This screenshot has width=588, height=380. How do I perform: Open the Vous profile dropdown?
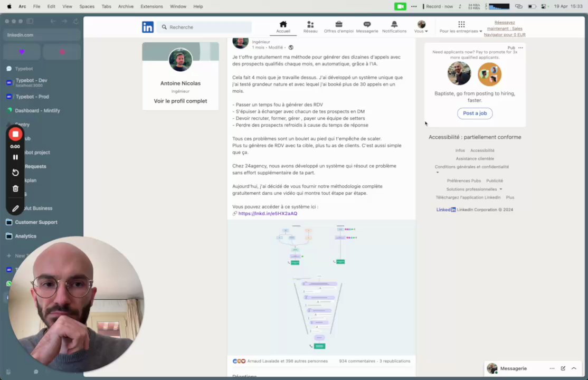pyautogui.click(x=421, y=27)
